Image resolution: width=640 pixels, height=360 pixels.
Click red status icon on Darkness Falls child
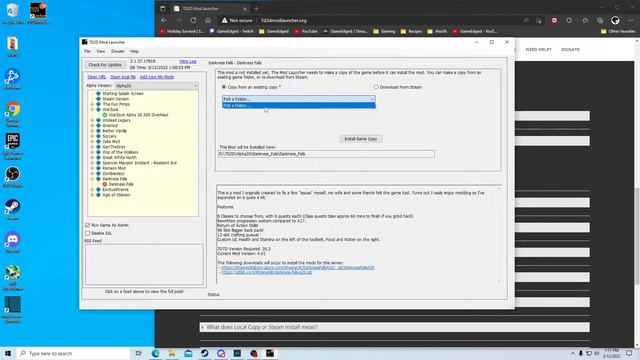pyautogui.click(x=105, y=184)
